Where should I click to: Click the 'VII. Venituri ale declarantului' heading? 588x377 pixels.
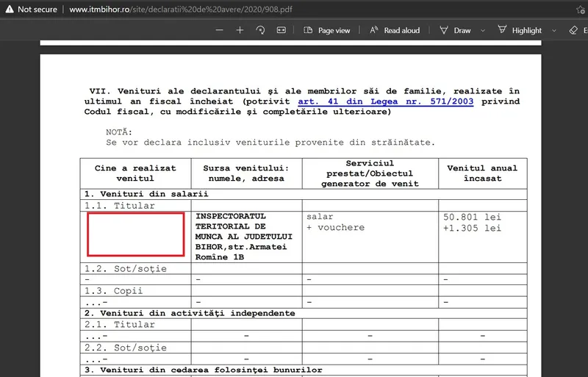pyautogui.click(x=302, y=101)
